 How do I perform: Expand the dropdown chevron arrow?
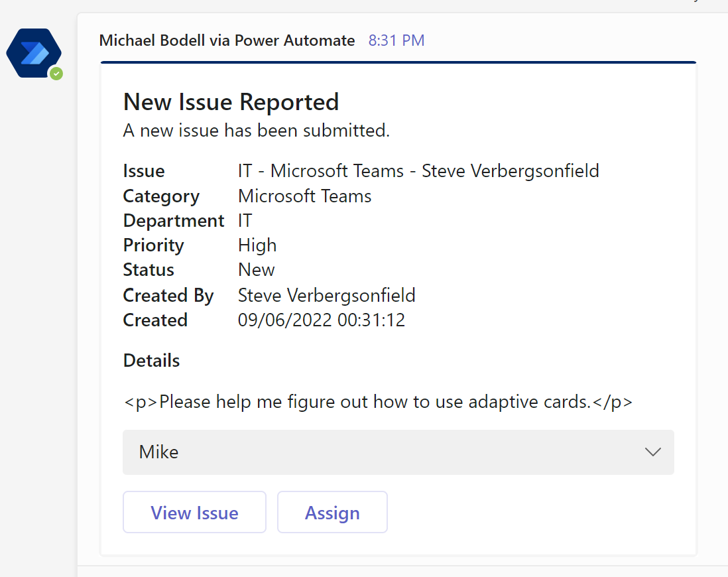point(653,452)
